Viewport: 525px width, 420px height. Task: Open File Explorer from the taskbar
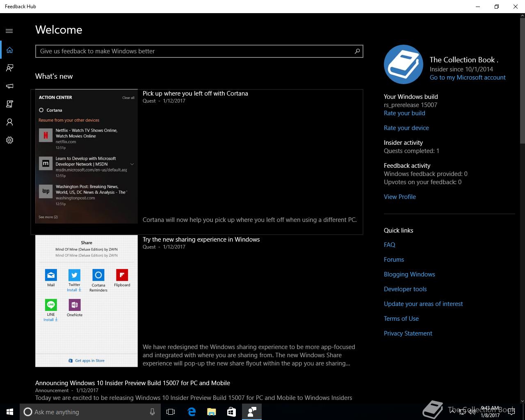[x=211, y=412]
